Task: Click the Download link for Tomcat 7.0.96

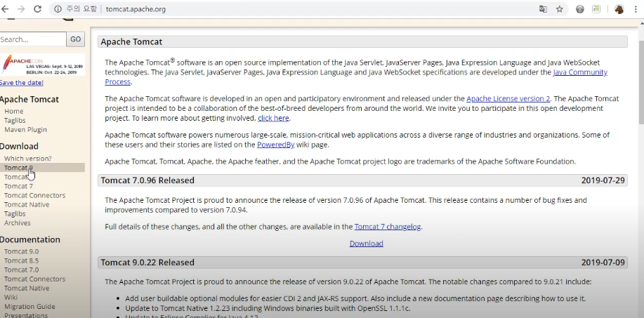Action: (x=367, y=244)
